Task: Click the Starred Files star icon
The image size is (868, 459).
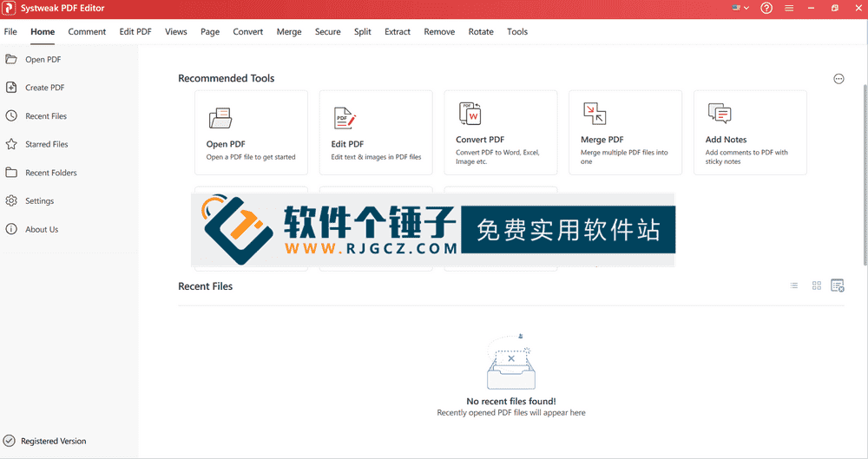Action: pyautogui.click(x=11, y=144)
